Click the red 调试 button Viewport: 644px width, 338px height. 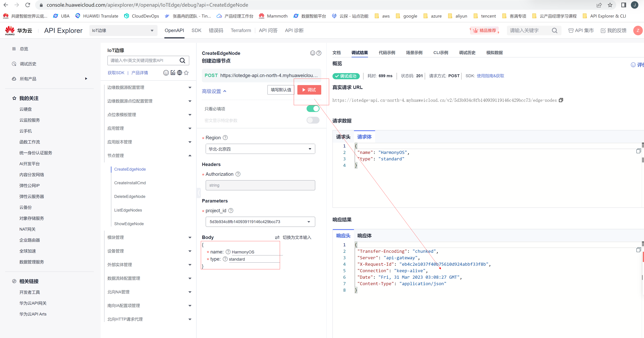click(x=309, y=90)
